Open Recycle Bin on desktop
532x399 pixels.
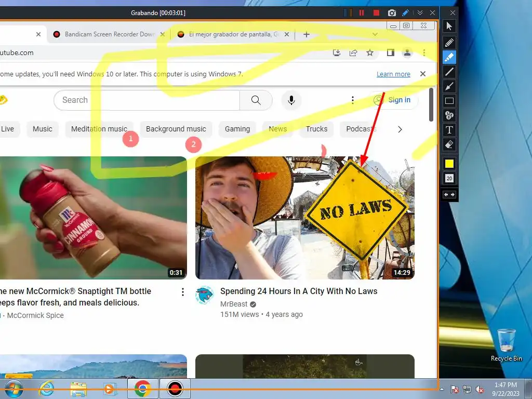(x=507, y=345)
